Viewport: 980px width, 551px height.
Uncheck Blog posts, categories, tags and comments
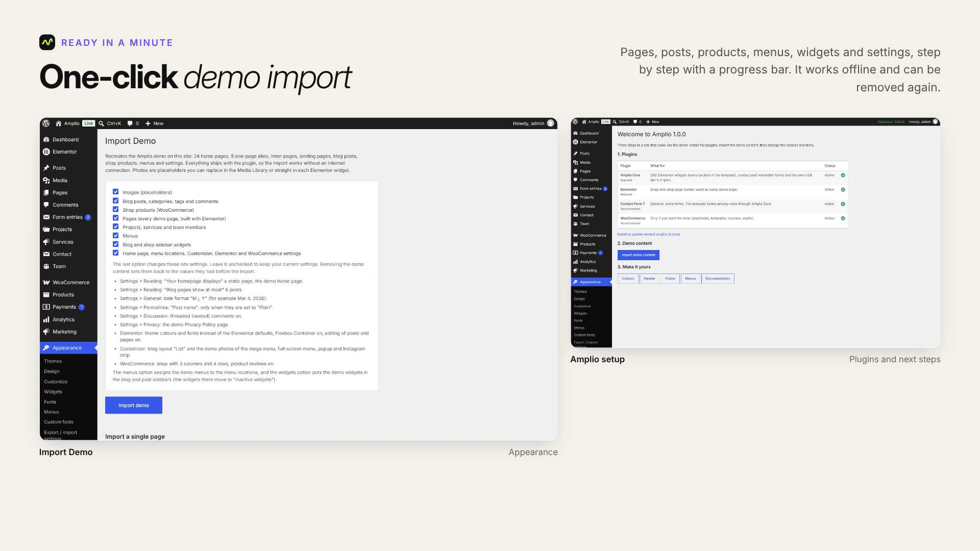[116, 201]
